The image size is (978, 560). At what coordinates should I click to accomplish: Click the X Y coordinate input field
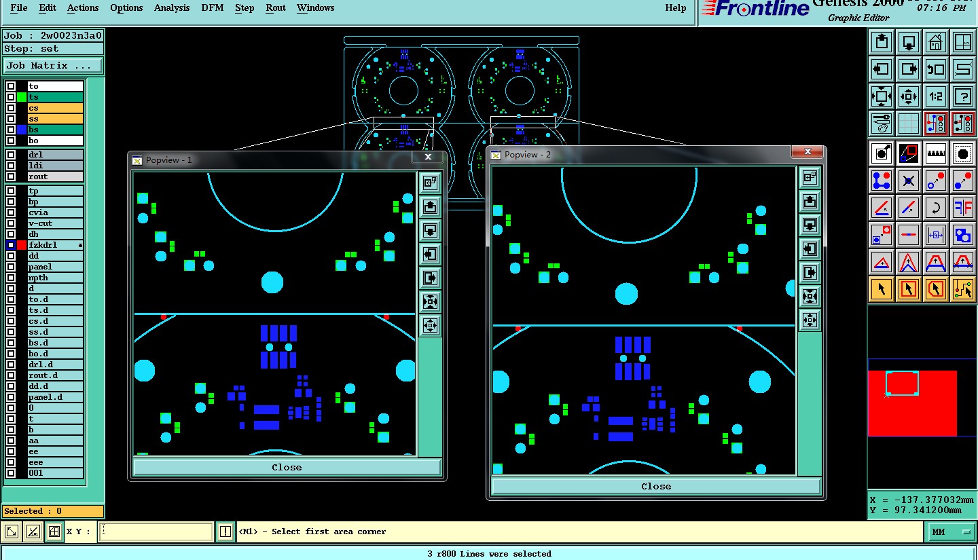pos(156,531)
